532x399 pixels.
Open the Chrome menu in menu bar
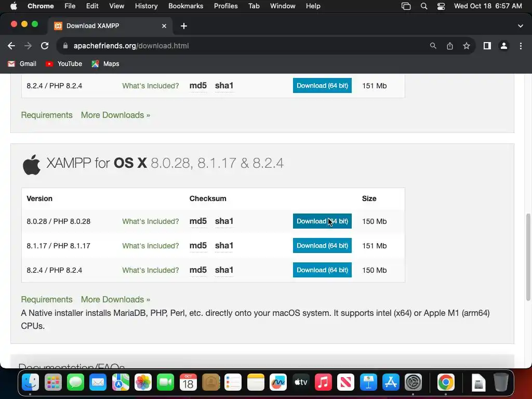(x=41, y=6)
